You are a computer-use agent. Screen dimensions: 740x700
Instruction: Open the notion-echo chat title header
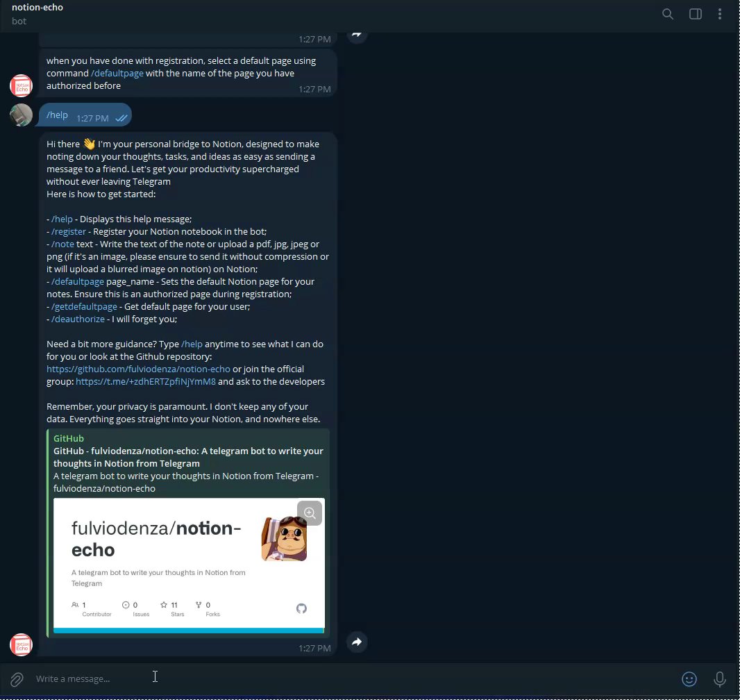click(x=37, y=8)
